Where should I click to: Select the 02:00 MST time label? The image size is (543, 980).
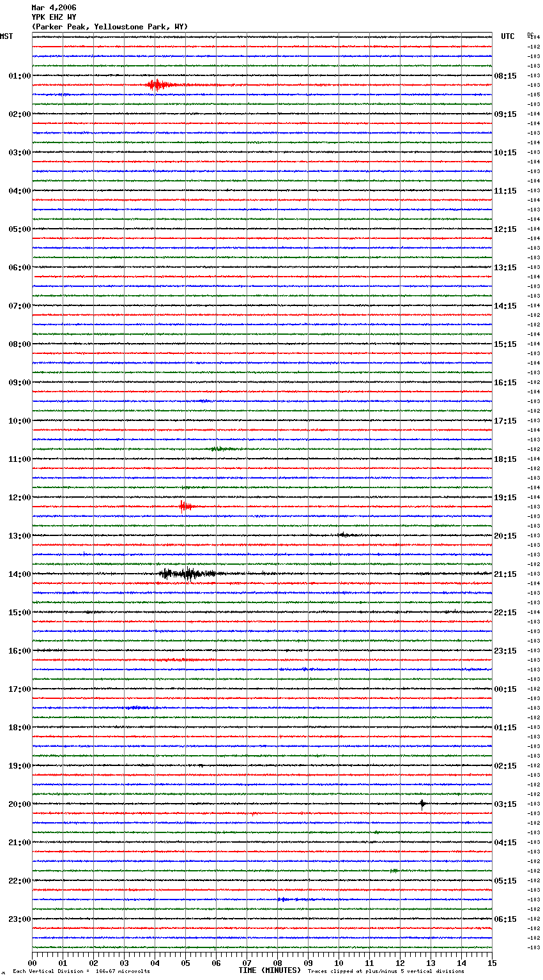(20, 114)
